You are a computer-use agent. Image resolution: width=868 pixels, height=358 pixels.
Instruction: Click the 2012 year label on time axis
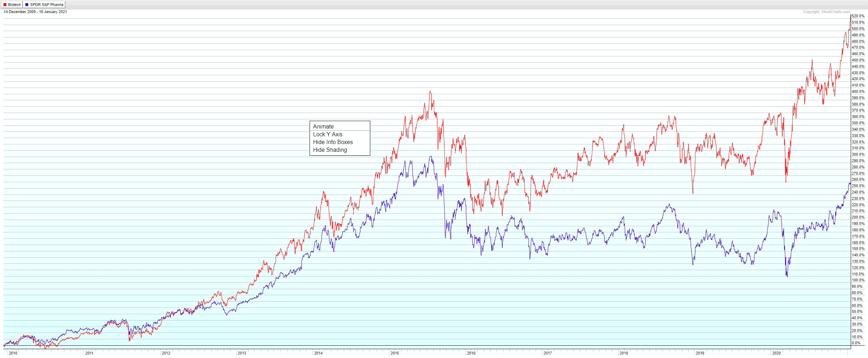click(x=166, y=353)
